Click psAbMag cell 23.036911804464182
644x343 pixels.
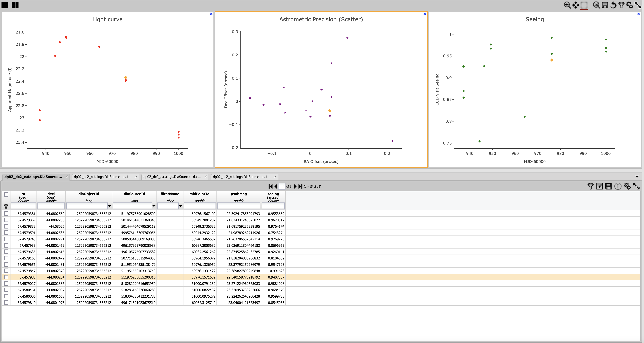pos(243,245)
